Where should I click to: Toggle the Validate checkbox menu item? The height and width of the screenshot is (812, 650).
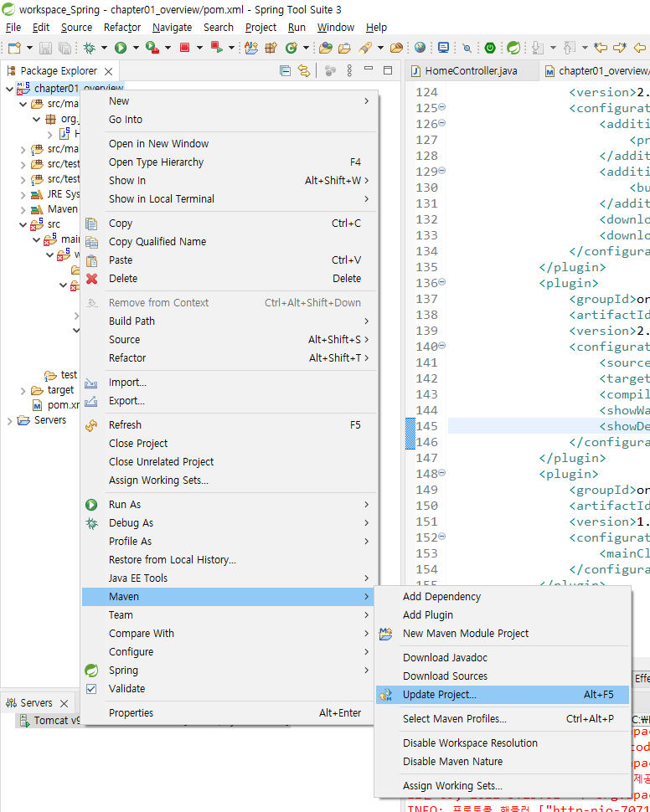click(x=91, y=689)
